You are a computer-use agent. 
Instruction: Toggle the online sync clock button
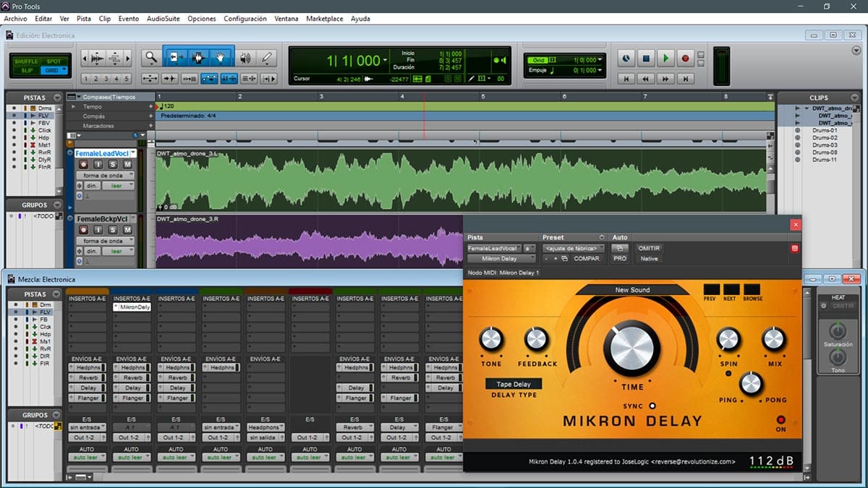(627, 58)
